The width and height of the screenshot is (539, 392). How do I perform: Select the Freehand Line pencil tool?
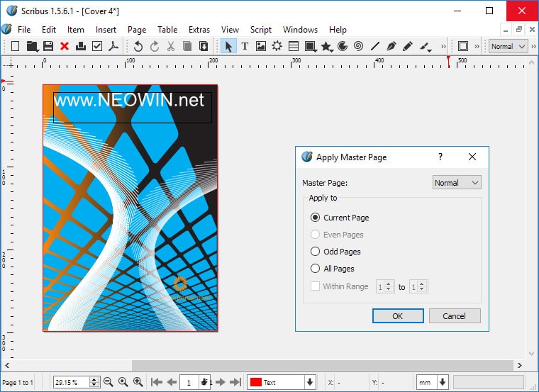pos(408,46)
